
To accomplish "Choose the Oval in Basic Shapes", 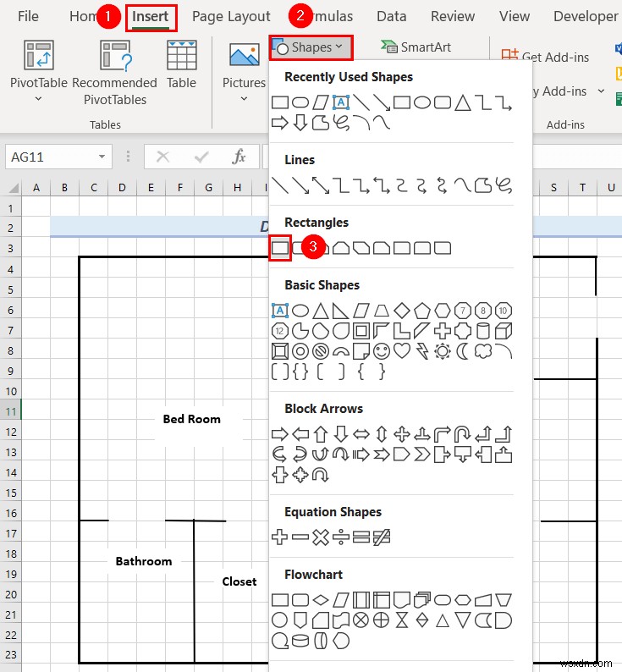I will click(300, 311).
